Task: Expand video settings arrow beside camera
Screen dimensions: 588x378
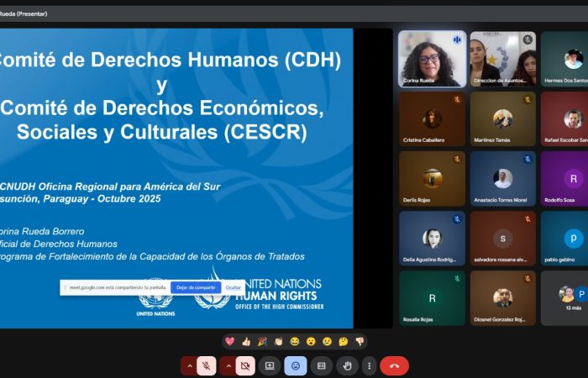Action: pyautogui.click(x=228, y=365)
